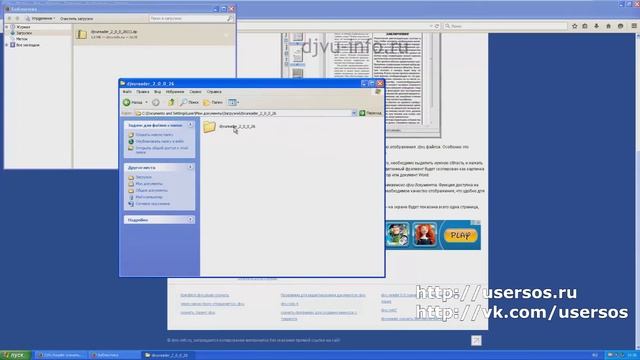
Task: Click the magnifier icon in Library search
Action: pos(230,18)
